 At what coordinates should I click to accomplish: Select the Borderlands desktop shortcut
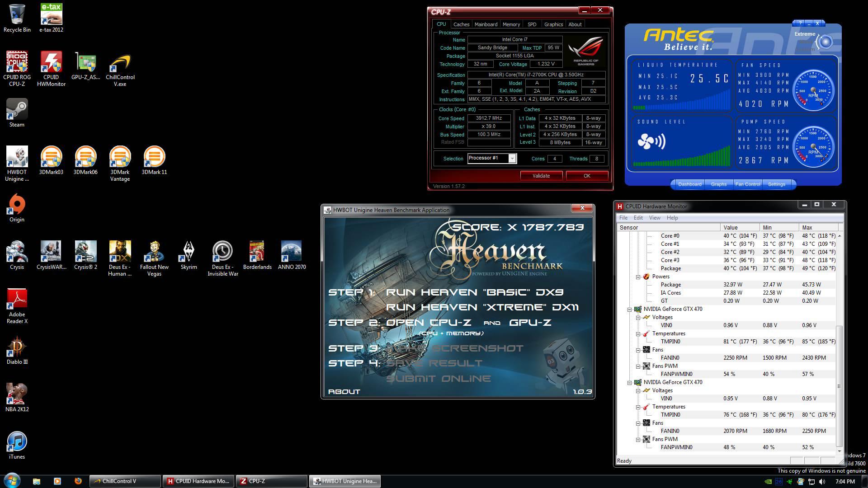pyautogui.click(x=257, y=255)
